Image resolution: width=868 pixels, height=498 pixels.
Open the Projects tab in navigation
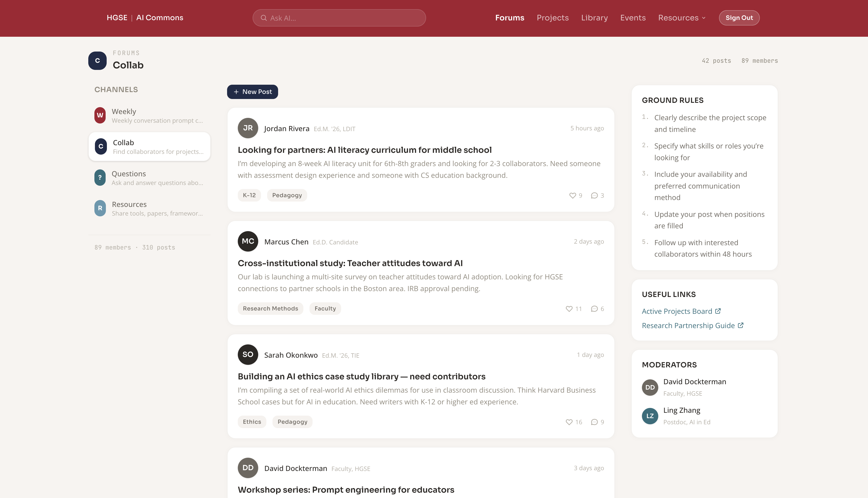click(552, 18)
